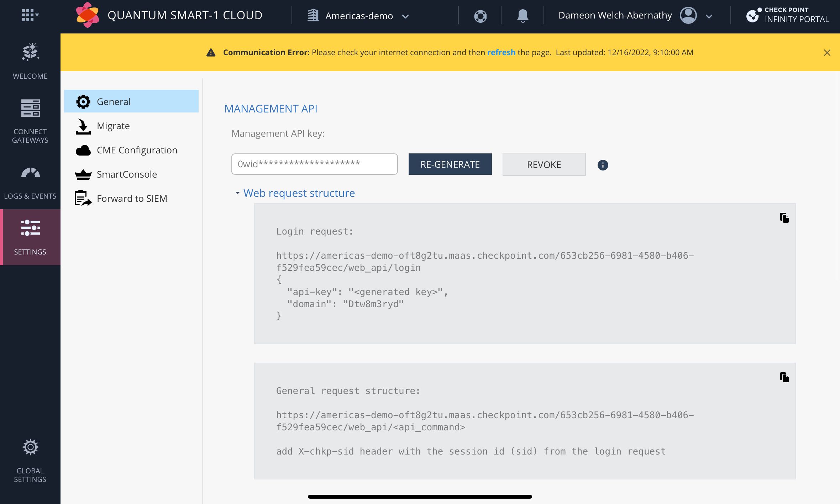Open the apps grid launcher menu
Image resolution: width=840 pixels, height=504 pixels.
coord(30,15)
